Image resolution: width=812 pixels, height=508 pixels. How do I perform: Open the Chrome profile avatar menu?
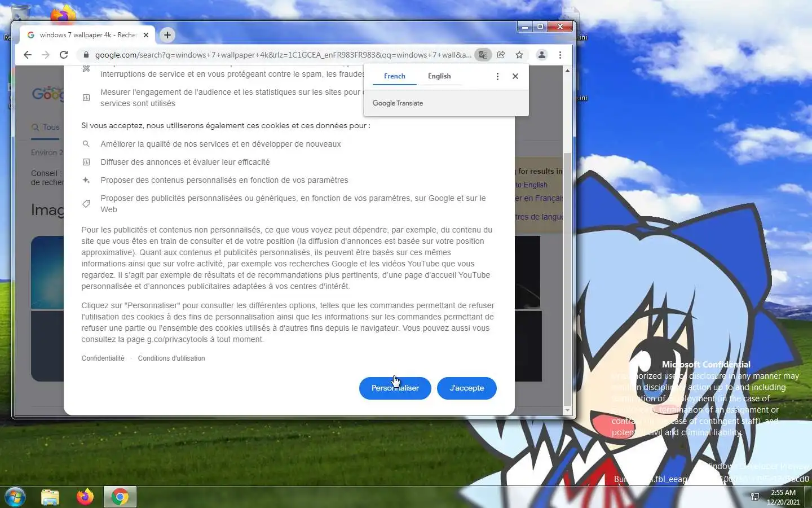[x=541, y=55]
